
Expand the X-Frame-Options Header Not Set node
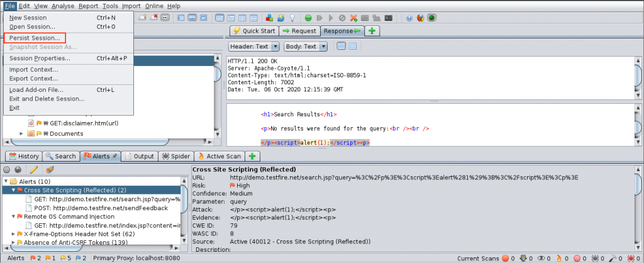click(x=13, y=234)
